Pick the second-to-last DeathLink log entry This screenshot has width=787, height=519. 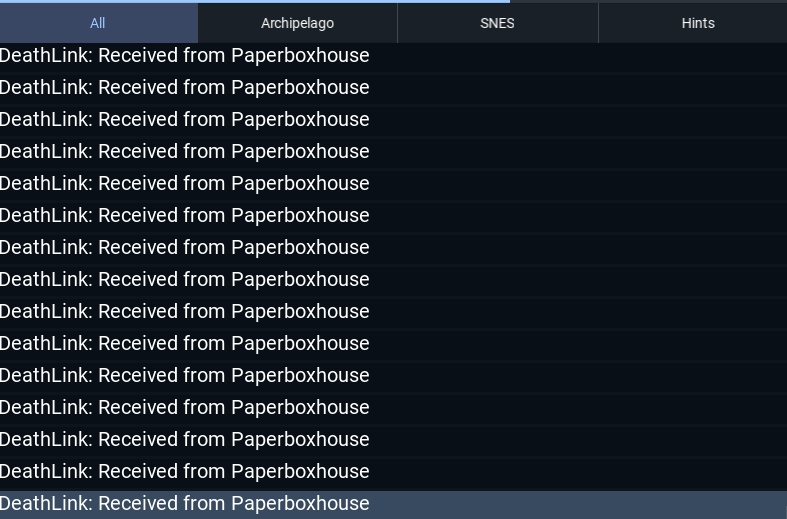[x=394, y=471]
